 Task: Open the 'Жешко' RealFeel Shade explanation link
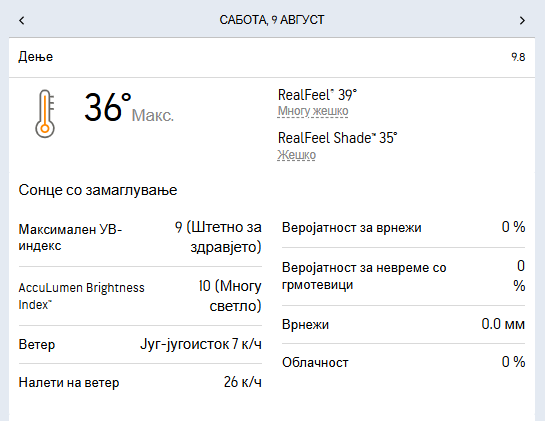click(x=296, y=155)
